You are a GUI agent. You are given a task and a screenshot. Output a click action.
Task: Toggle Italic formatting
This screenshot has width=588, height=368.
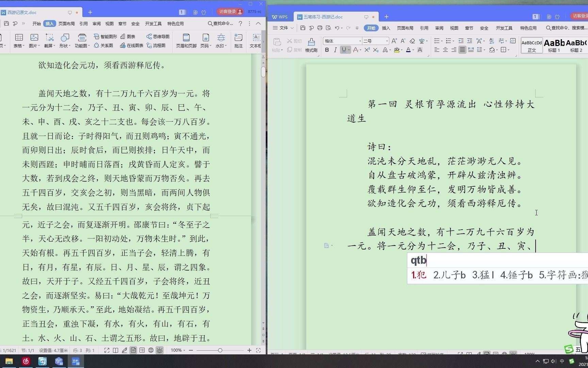click(335, 50)
